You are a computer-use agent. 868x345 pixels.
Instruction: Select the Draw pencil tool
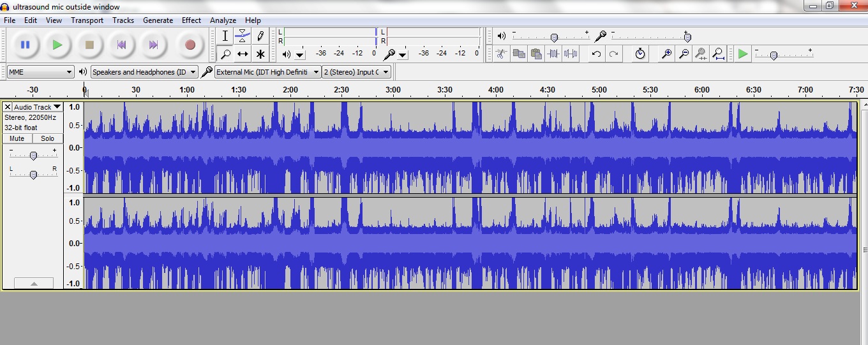pyautogui.click(x=260, y=36)
